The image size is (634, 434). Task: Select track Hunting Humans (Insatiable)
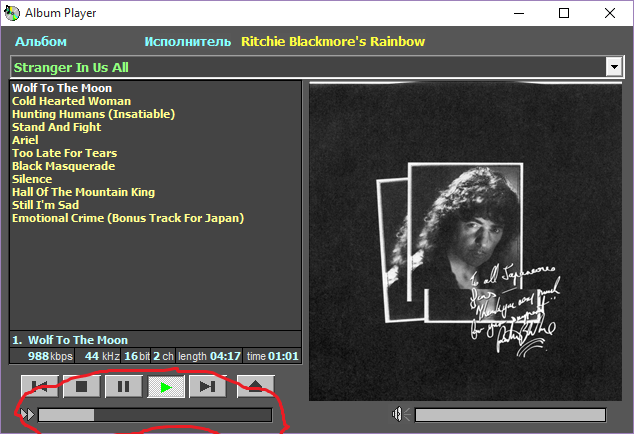93,114
